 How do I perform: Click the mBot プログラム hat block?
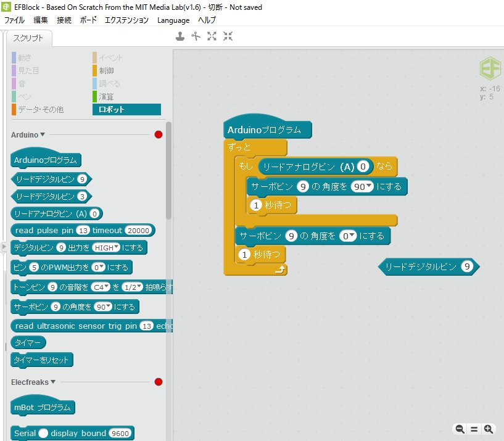pyautogui.click(x=43, y=406)
